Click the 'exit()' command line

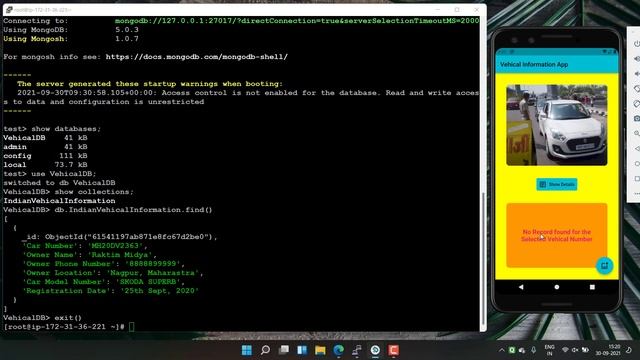click(42, 318)
